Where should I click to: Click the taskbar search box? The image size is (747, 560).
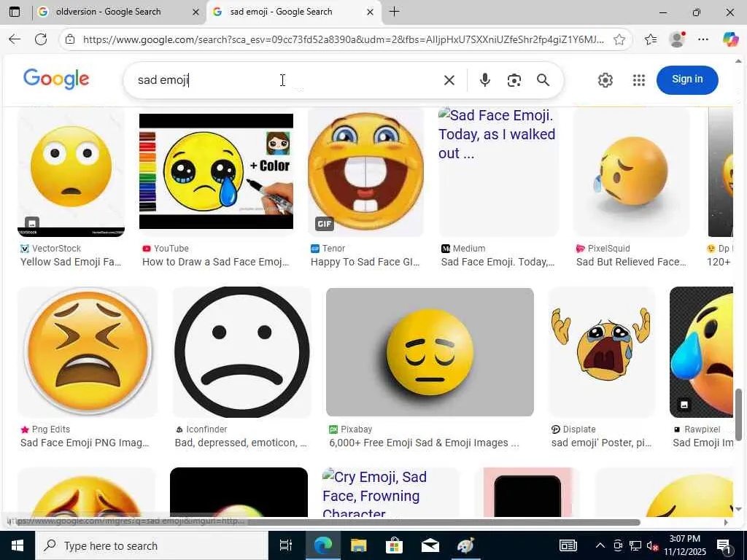click(152, 545)
